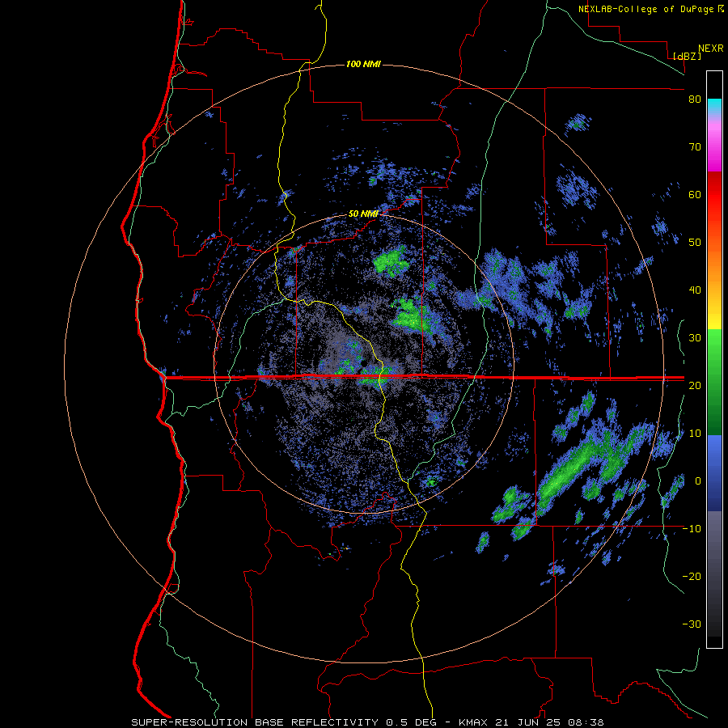Click the 10 value on dBZ scale
Screen dimensions: 728x728
[x=695, y=434]
